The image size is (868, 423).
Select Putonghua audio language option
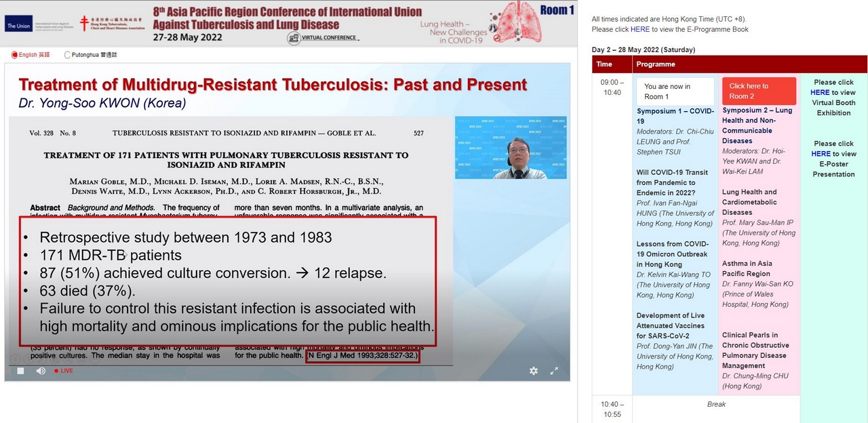pyautogui.click(x=68, y=55)
